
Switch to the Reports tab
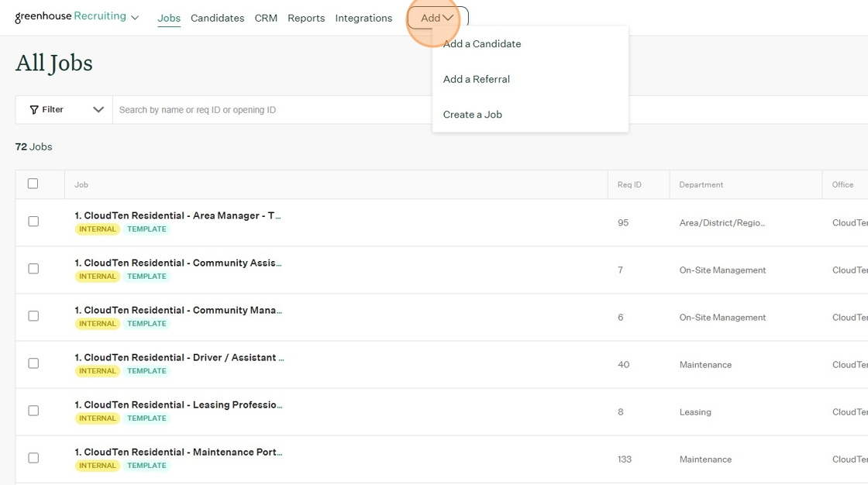pyautogui.click(x=306, y=18)
